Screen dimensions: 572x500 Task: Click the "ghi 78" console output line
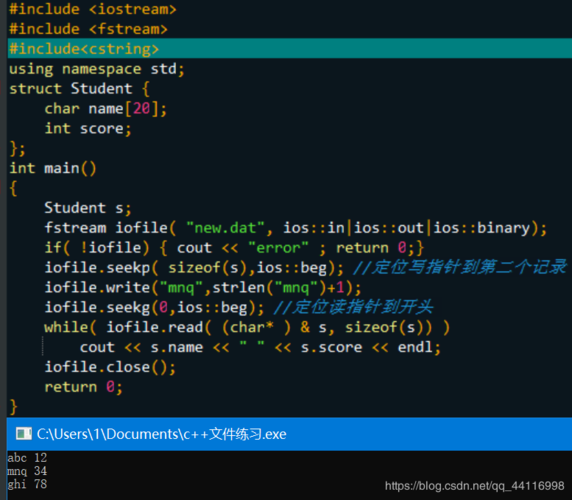click(27, 484)
